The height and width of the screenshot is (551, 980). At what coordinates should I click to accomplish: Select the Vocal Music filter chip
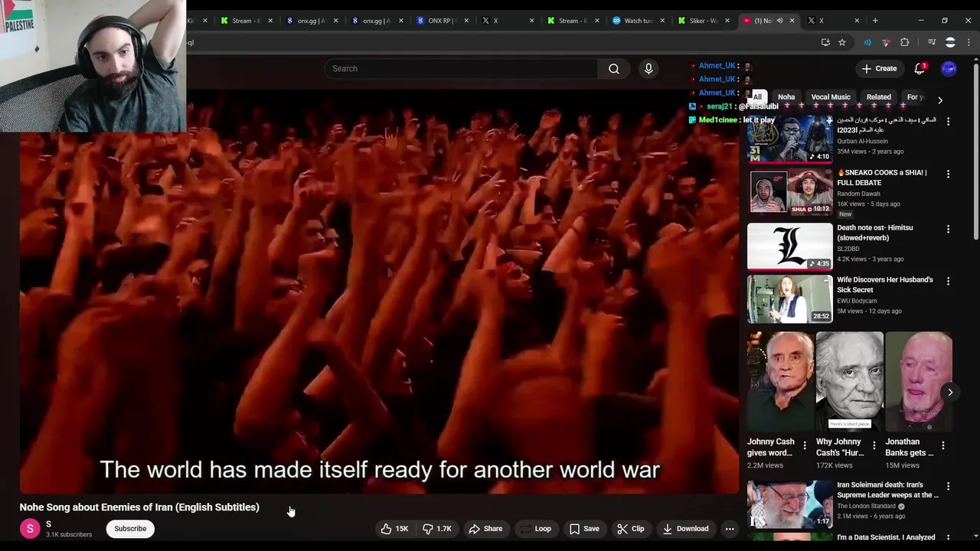[831, 97]
